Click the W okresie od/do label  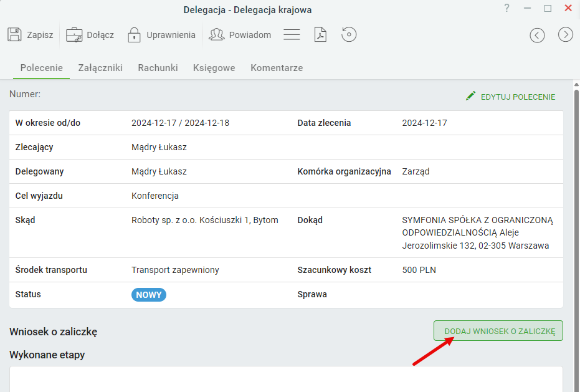tap(48, 123)
